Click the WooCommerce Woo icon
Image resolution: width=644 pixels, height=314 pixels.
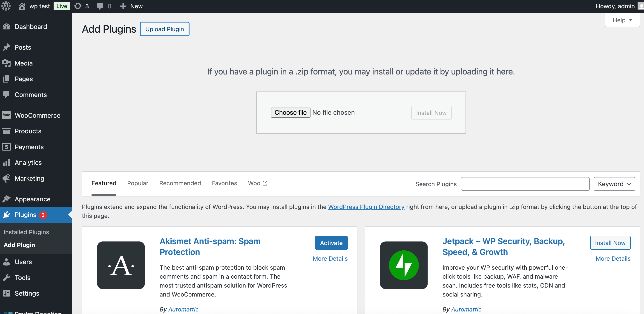pos(6,115)
